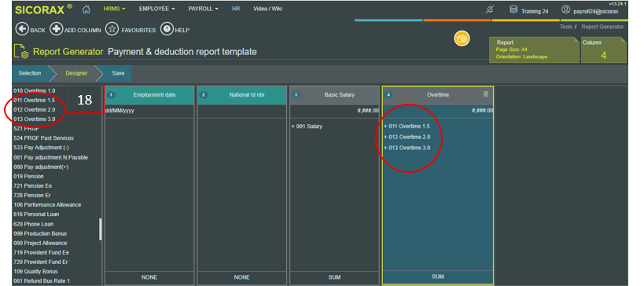The image size is (644, 286).
Task: Select the Basic Salary column header
Action: click(334, 95)
